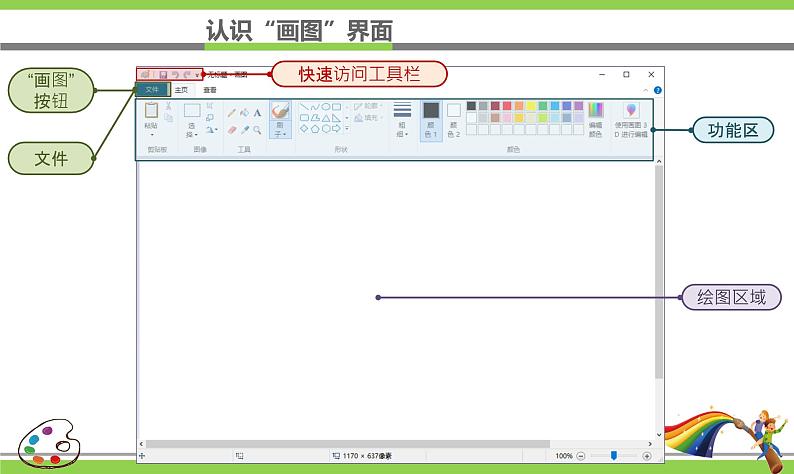Select the Fill with color bucket tool
This screenshot has height=474, width=794.
[245, 112]
